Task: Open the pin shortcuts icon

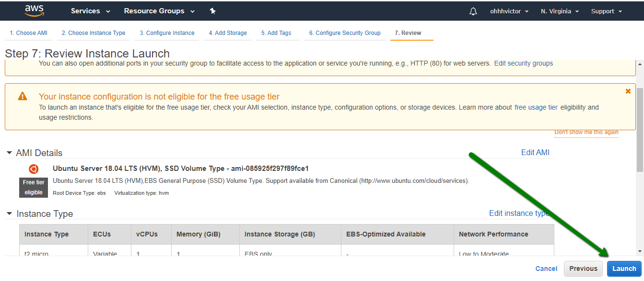Action: (213, 11)
